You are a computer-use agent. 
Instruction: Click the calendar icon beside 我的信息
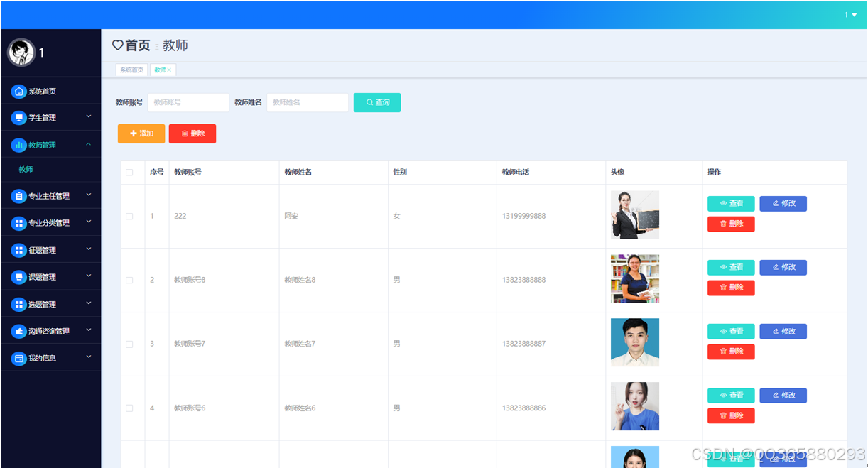tap(19, 358)
